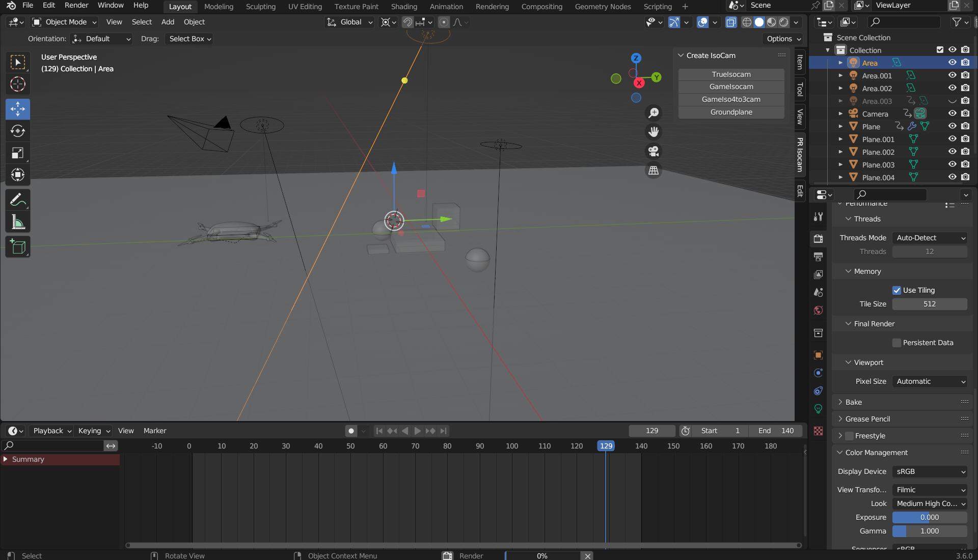Click the TrueIsocam button

pyautogui.click(x=731, y=74)
